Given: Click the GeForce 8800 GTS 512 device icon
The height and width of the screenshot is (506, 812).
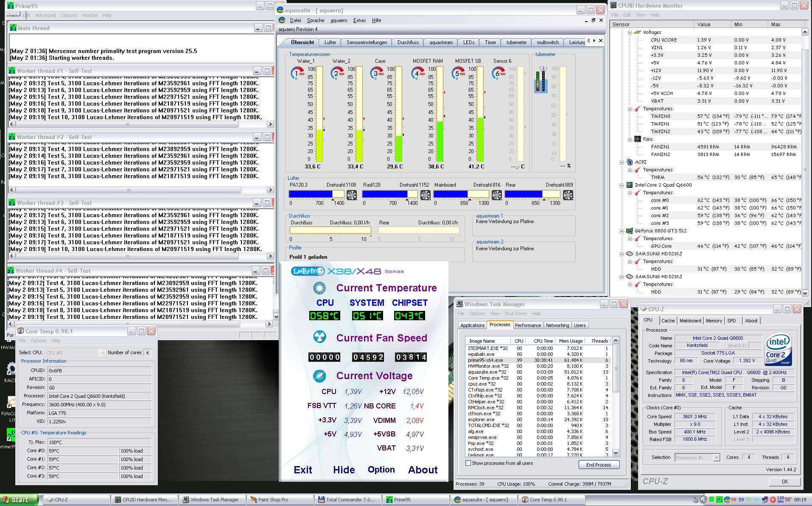Looking at the screenshot, I should click(630, 231).
